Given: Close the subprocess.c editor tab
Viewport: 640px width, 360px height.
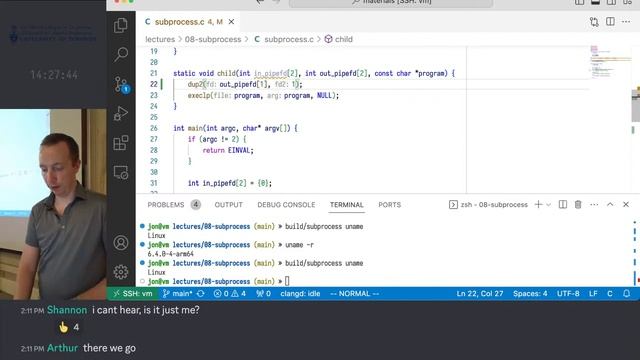Looking at the screenshot, I should (x=231, y=22).
